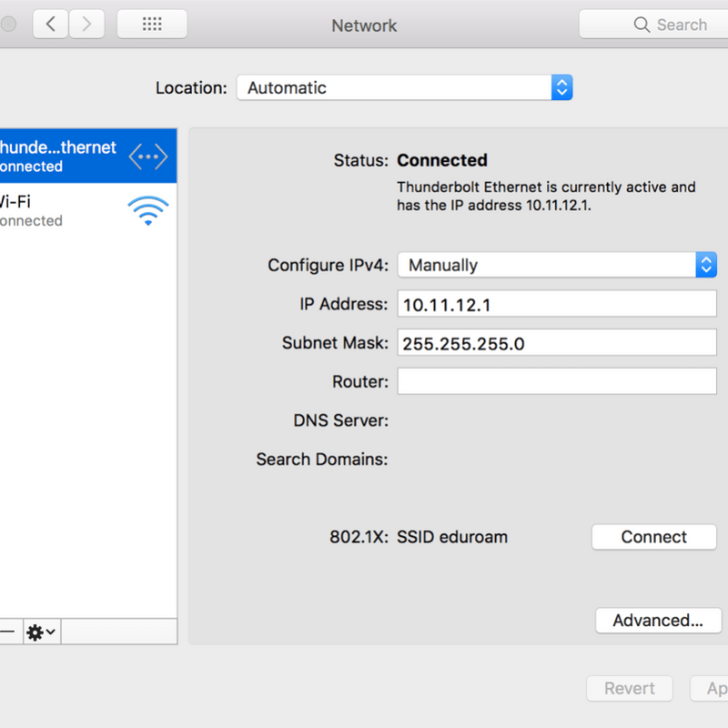The image size is (728, 728).
Task: Click in the IP Address field
Action: click(557, 304)
